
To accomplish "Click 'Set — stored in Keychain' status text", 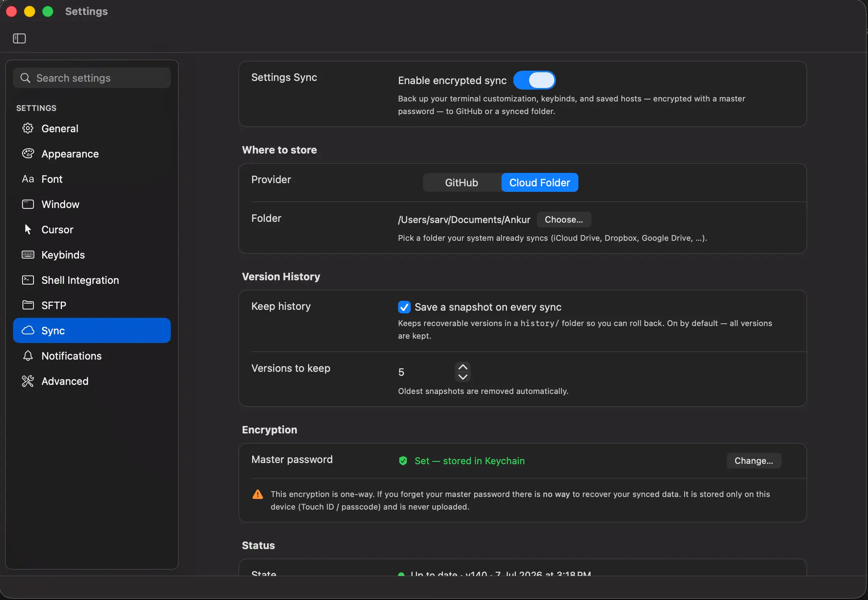I will point(470,461).
